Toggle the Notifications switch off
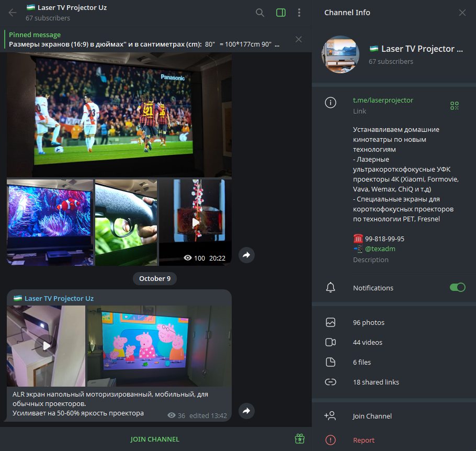Image resolution: width=476 pixels, height=451 pixels. point(457,287)
